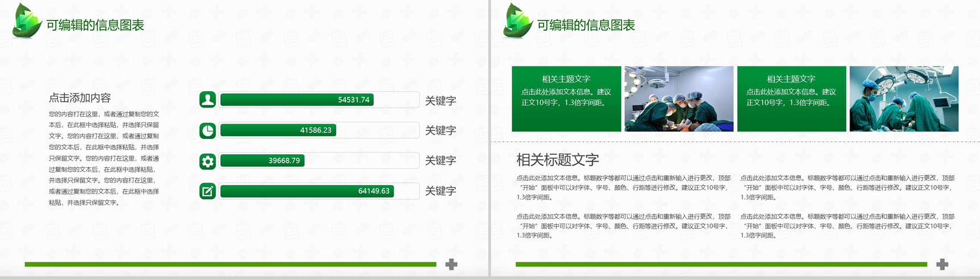The width and height of the screenshot is (980, 279).
Task: Click the gear settings icon
Action: (x=207, y=161)
